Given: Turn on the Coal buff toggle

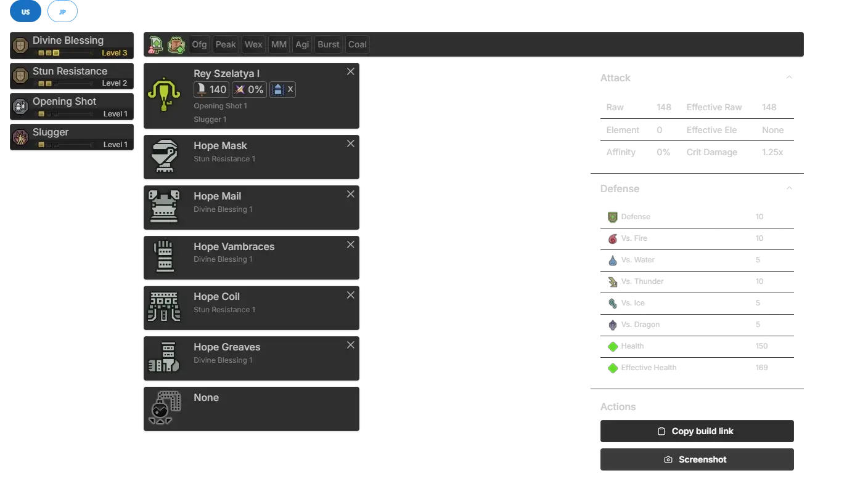Looking at the screenshot, I should (x=357, y=44).
